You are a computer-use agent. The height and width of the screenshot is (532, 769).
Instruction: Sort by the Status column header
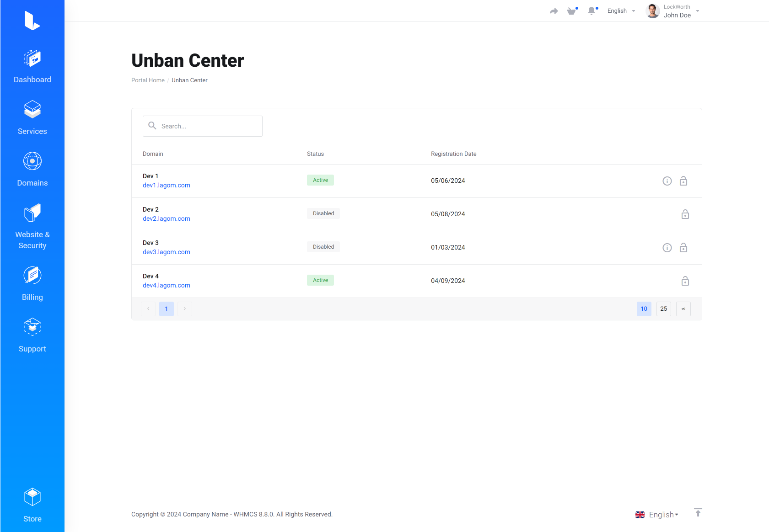click(x=315, y=154)
